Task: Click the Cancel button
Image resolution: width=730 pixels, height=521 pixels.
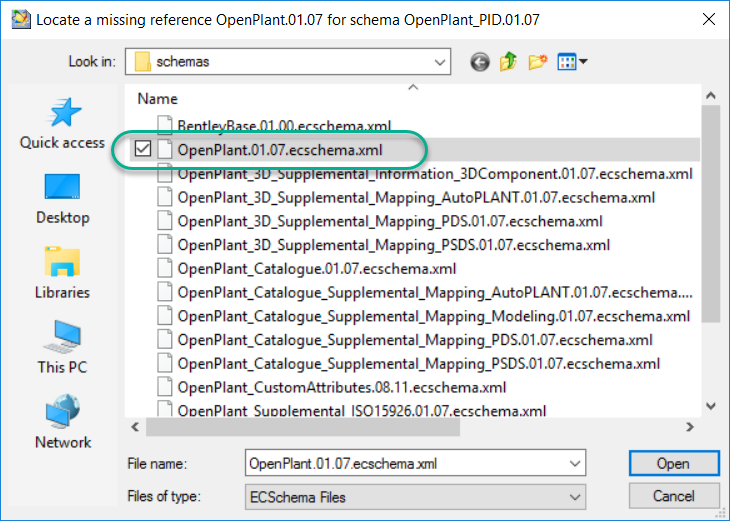Action: point(674,496)
